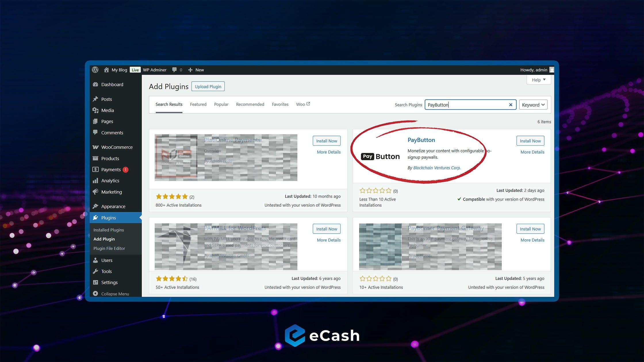Click the plus New icon
644x362 pixels.
click(x=190, y=70)
